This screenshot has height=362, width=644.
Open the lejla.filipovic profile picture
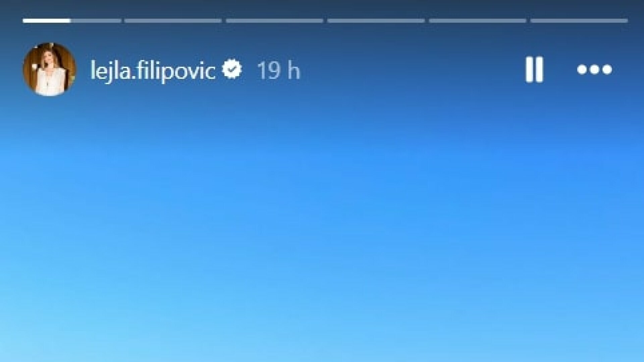point(50,69)
